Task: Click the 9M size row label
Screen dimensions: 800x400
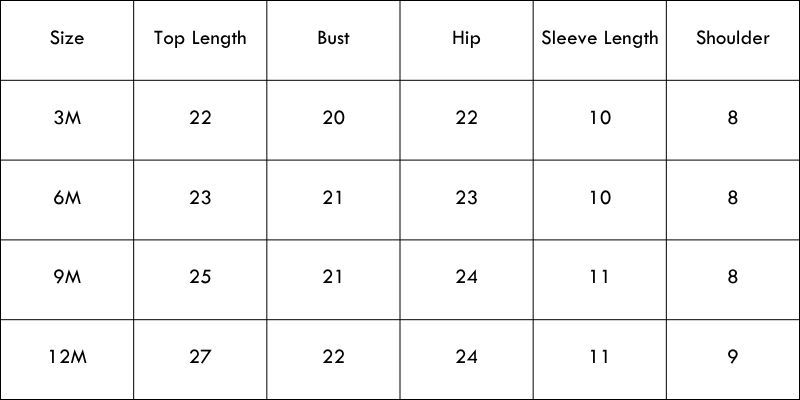Action: [x=67, y=277]
